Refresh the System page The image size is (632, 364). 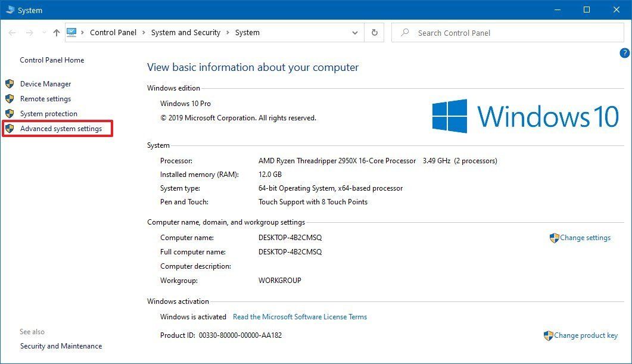tap(375, 33)
